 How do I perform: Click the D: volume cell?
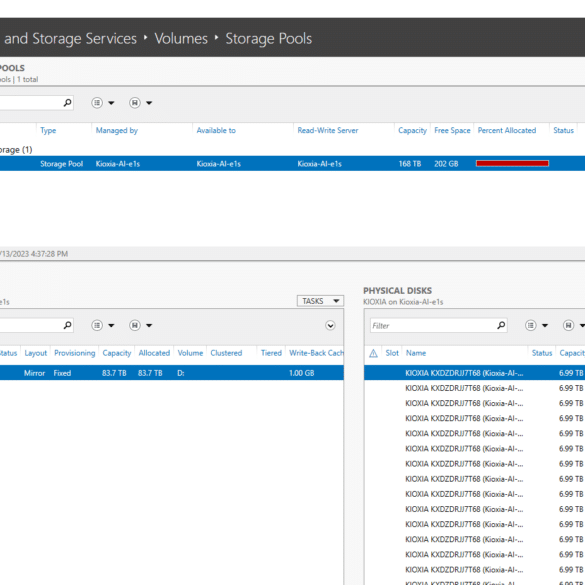coord(181,373)
